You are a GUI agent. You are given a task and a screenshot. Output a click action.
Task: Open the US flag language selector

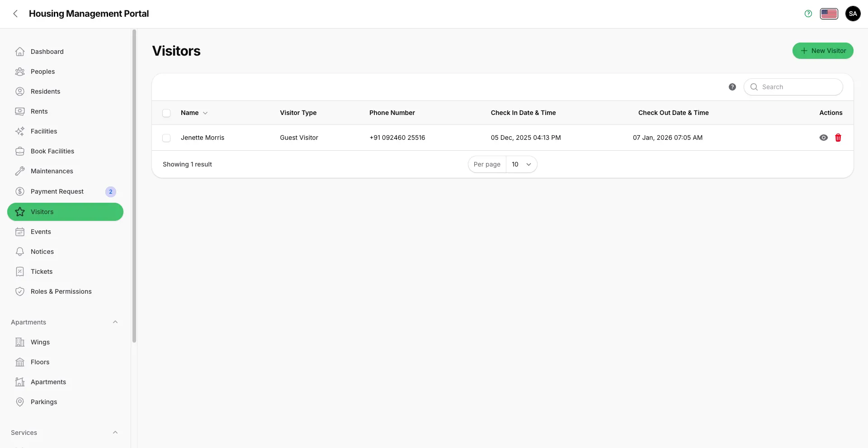(829, 14)
